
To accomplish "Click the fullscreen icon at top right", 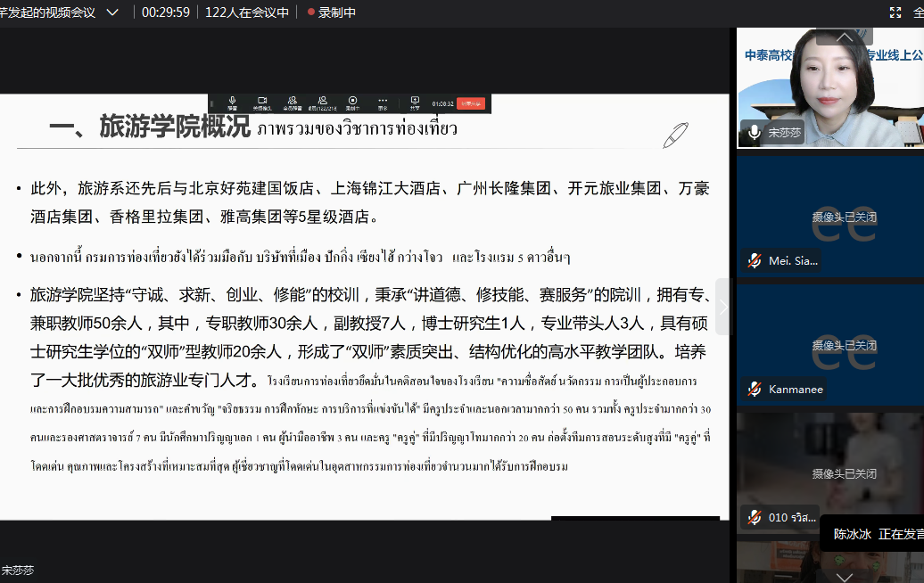I will pos(895,12).
